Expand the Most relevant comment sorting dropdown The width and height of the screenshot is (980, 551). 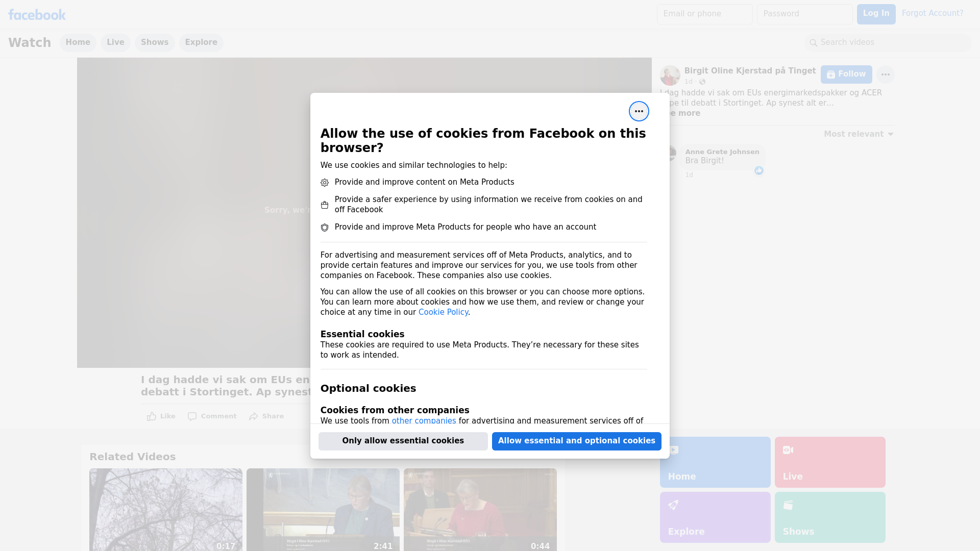(859, 134)
